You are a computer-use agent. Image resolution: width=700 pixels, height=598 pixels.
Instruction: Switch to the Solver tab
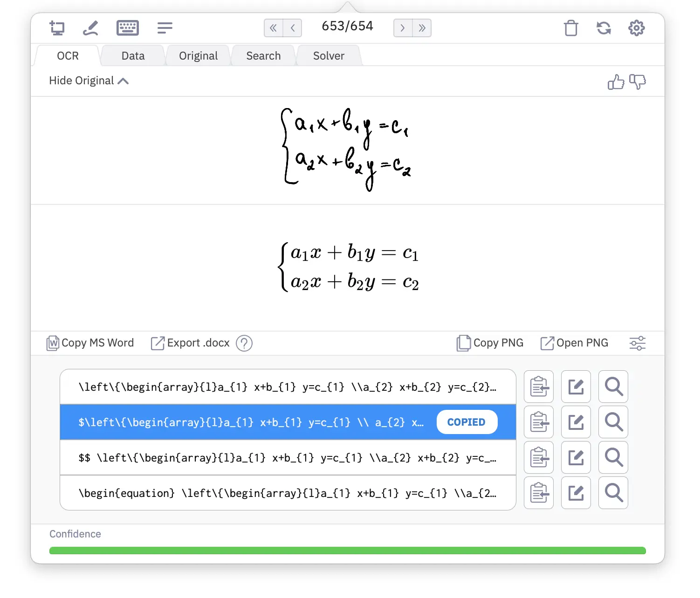pos(328,55)
